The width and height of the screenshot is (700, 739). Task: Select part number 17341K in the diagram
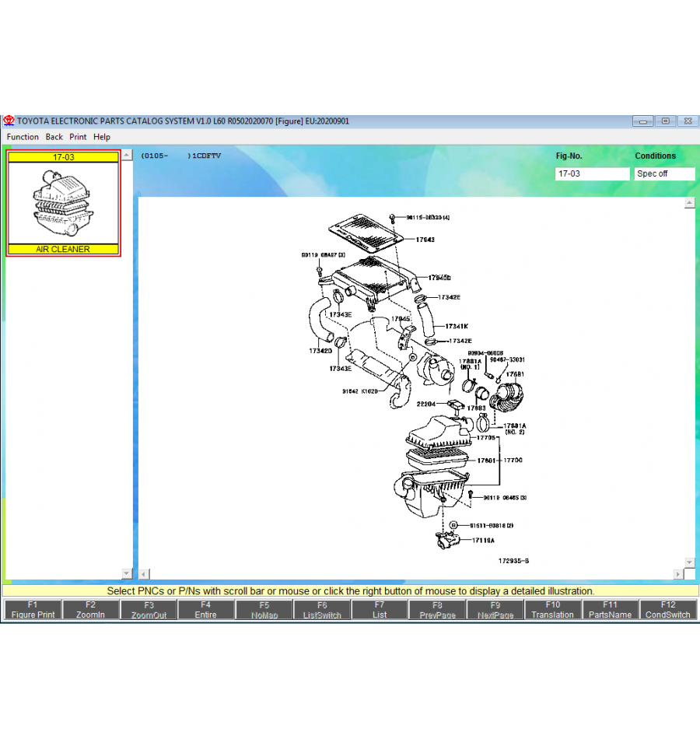(x=457, y=326)
